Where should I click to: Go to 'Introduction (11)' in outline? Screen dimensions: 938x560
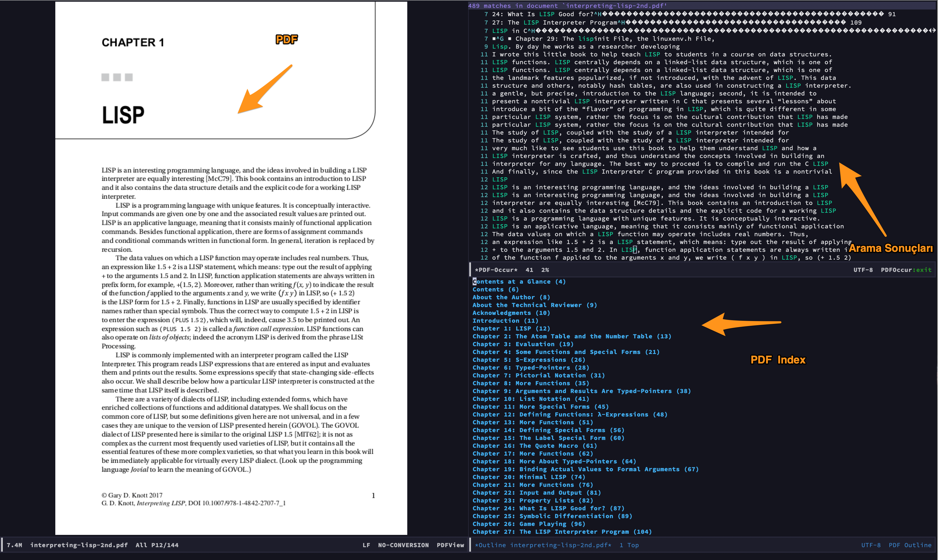505,321
